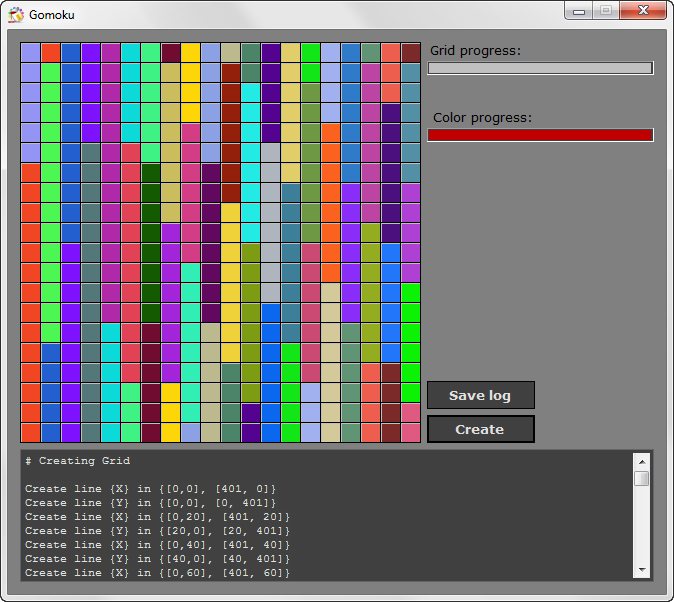
Task: Select the pink cell in grid's bottom-right corner
Action: click(x=411, y=432)
